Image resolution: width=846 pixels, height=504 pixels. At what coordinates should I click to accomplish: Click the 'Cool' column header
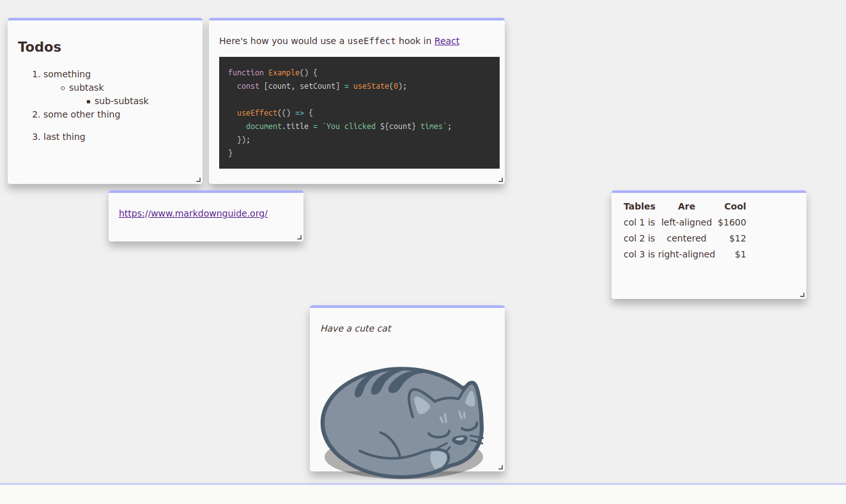click(x=735, y=206)
